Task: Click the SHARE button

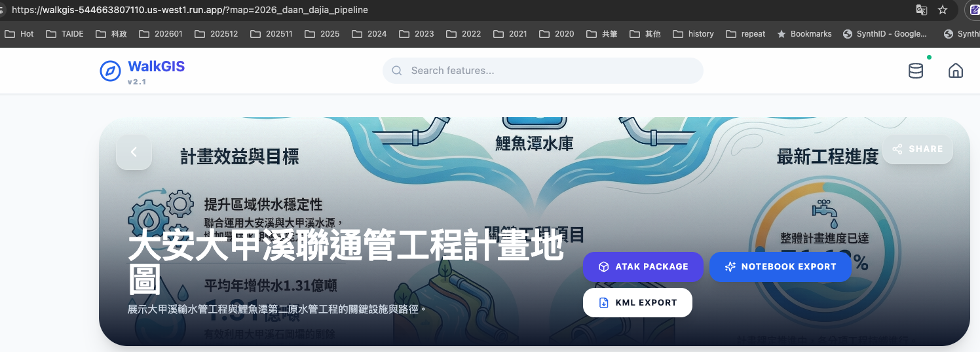Action: click(x=918, y=149)
